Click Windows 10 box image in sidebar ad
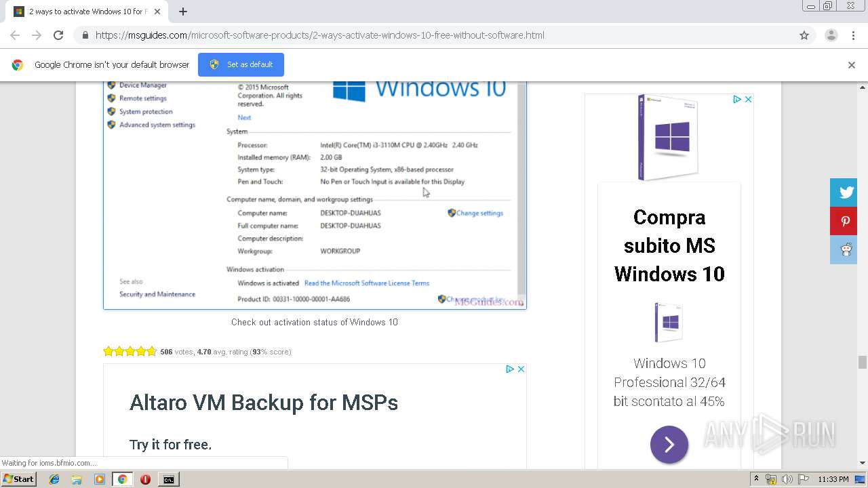Viewport: 868px width, 488px height. tap(668, 138)
